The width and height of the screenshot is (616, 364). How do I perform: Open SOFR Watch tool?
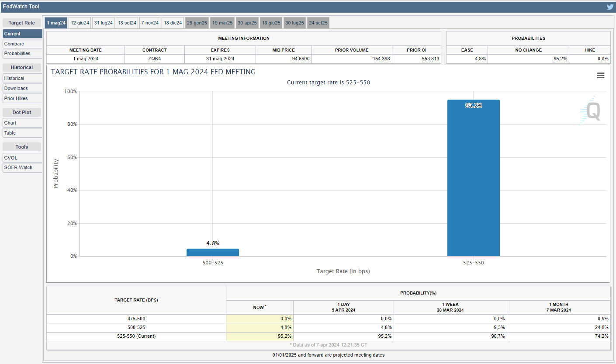(22, 167)
